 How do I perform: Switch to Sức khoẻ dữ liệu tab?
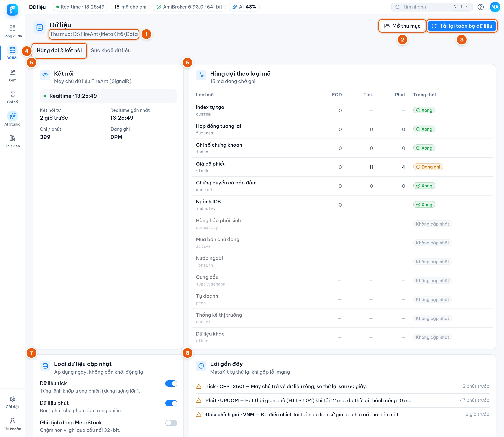click(x=111, y=51)
